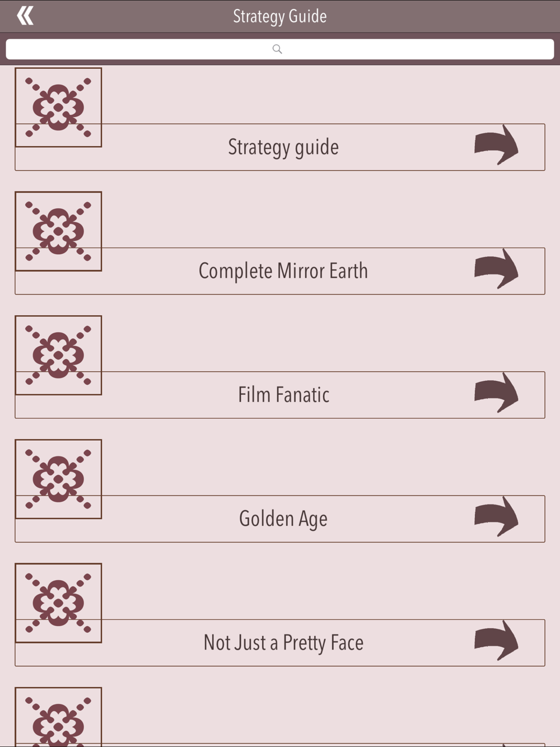Tap the double-chevron back icon
Screen dimensions: 560x747
25,16
